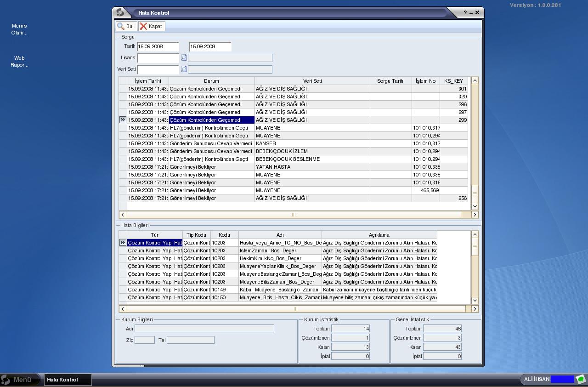
Task: Click the Lisans code input field
Action: tap(158, 58)
